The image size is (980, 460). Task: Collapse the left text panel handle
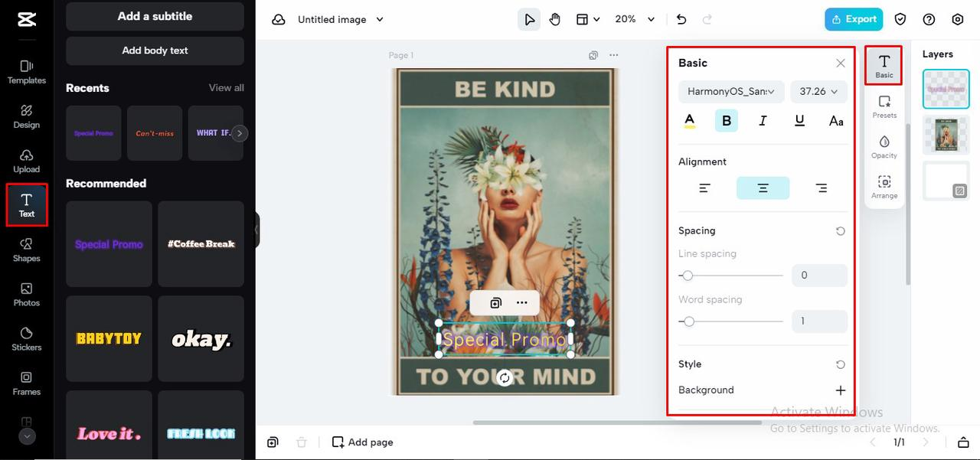pyautogui.click(x=257, y=230)
